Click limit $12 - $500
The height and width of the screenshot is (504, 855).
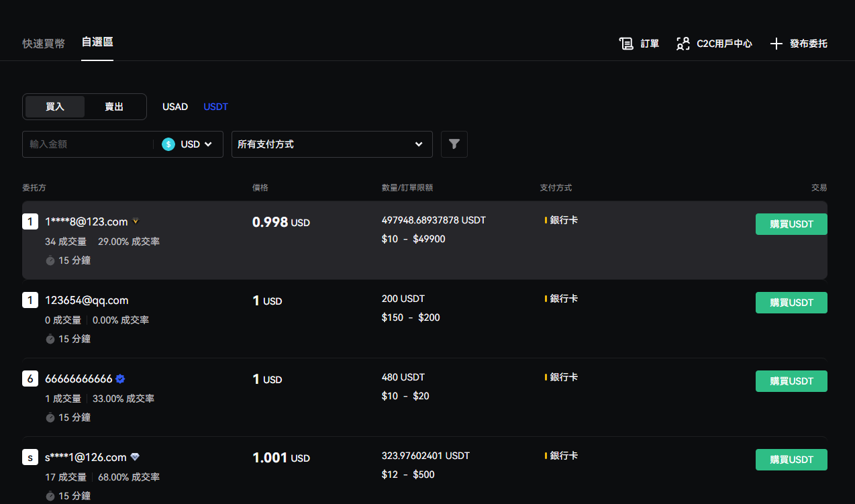(408, 474)
